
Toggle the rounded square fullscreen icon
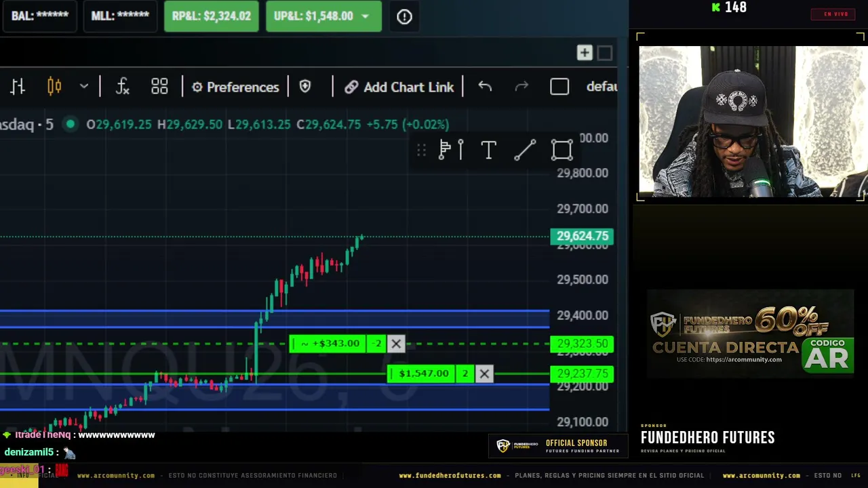pyautogui.click(x=559, y=87)
